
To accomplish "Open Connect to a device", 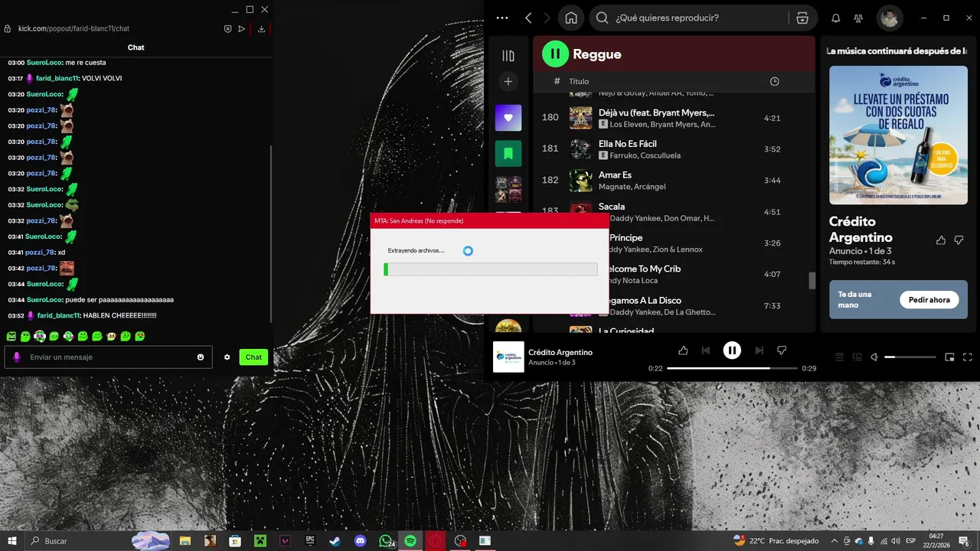I will (x=857, y=357).
